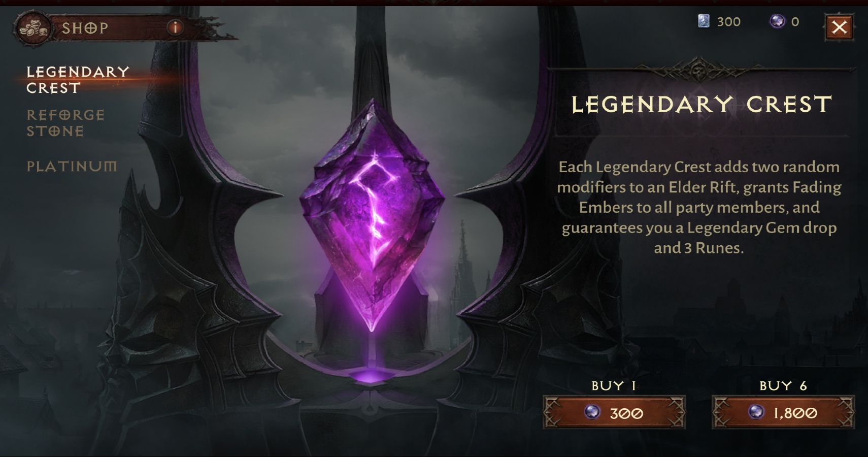Click the Legendary Crest title heading
Image resolution: width=868 pixels, height=457 pixels.
[x=702, y=105]
